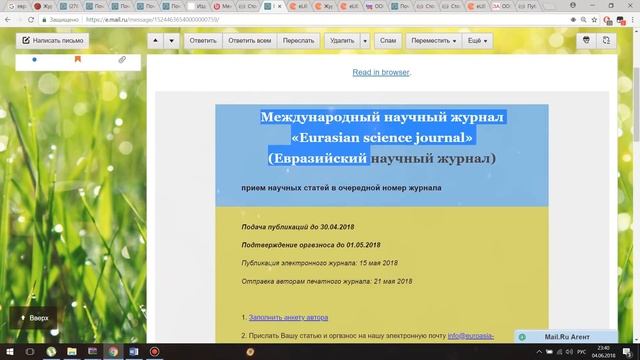Open Word from the taskbar
Screen dimensions: 640x360
pos(134,351)
